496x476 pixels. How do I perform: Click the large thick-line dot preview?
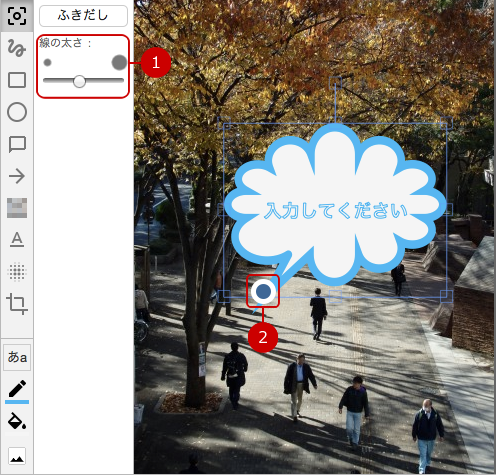119,62
